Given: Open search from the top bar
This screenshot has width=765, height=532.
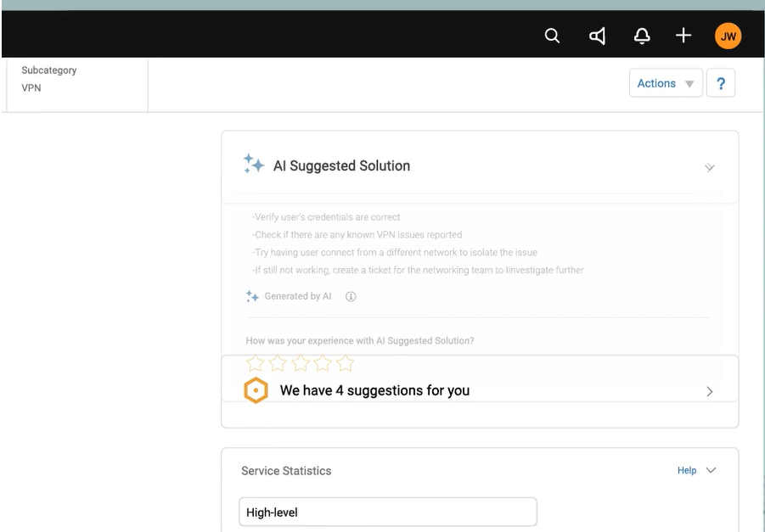Looking at the screenshot, I should [x=552, y=36].
